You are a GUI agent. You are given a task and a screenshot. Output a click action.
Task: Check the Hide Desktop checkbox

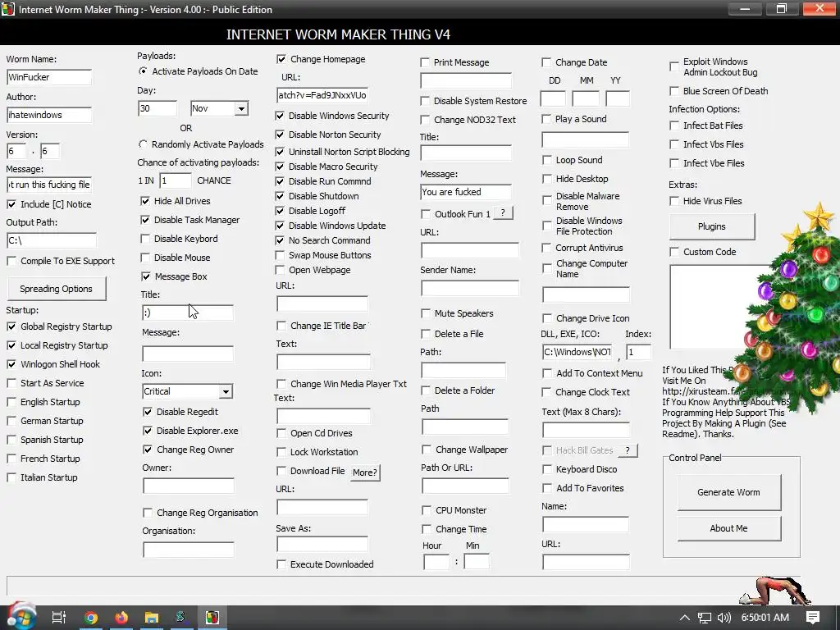pos(547,179)
